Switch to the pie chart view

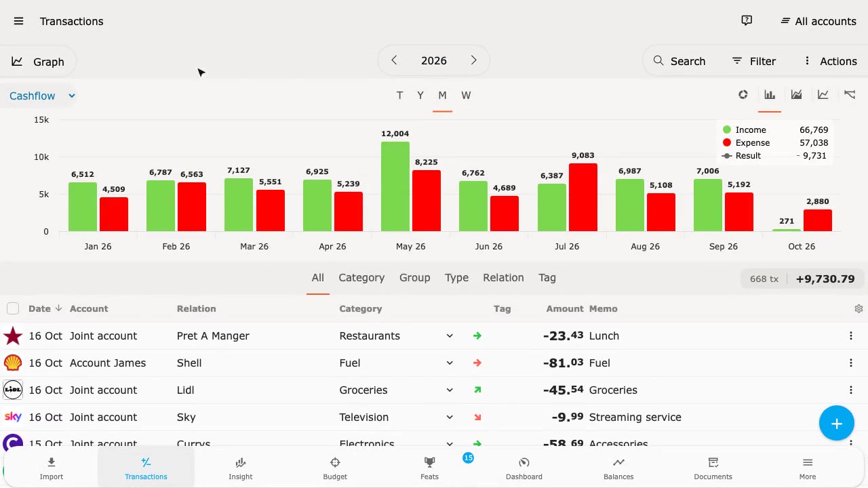point(743,95)
